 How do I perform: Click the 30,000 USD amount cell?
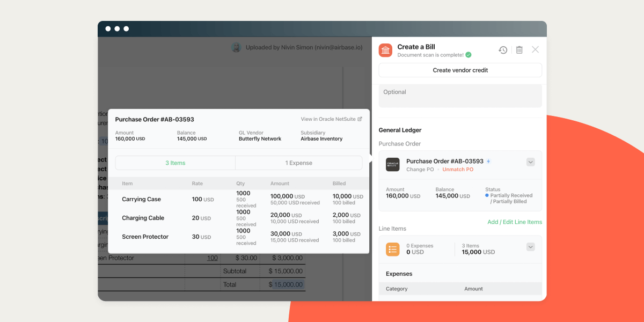click(x=286, y=234)
